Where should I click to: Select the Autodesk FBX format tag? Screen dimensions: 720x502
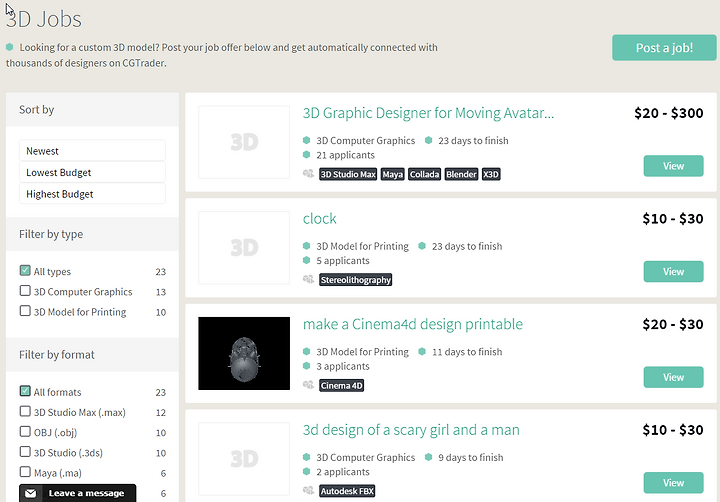click(x=347, y=491)
